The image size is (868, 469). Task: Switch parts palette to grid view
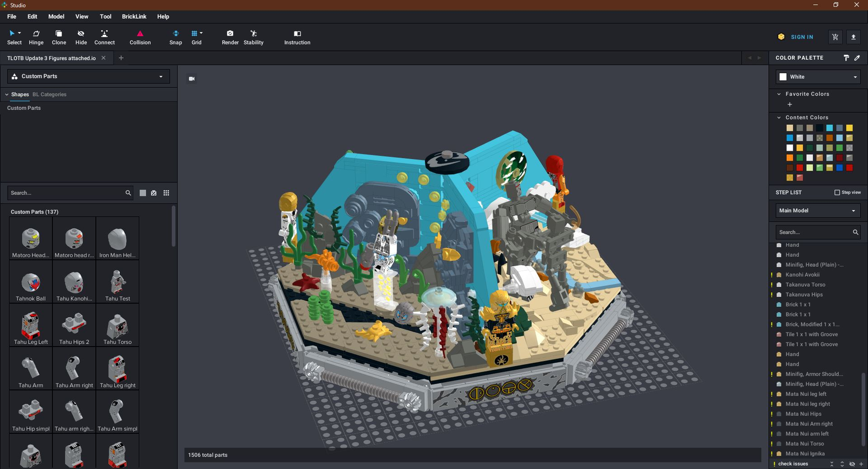[x=166, y=192]
